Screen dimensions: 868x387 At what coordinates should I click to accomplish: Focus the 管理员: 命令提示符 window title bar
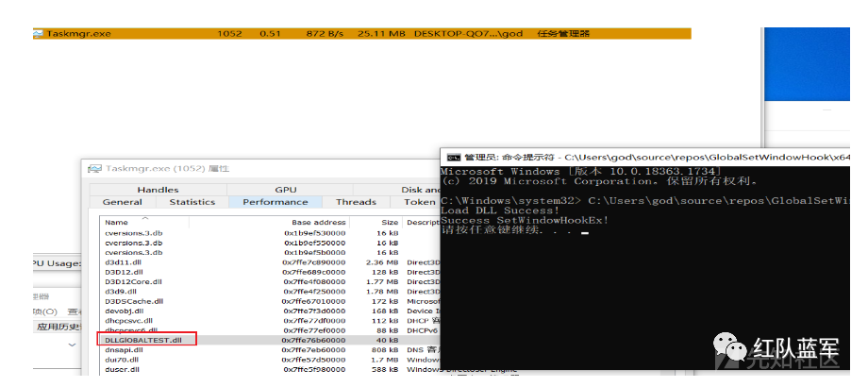point(645,158)
